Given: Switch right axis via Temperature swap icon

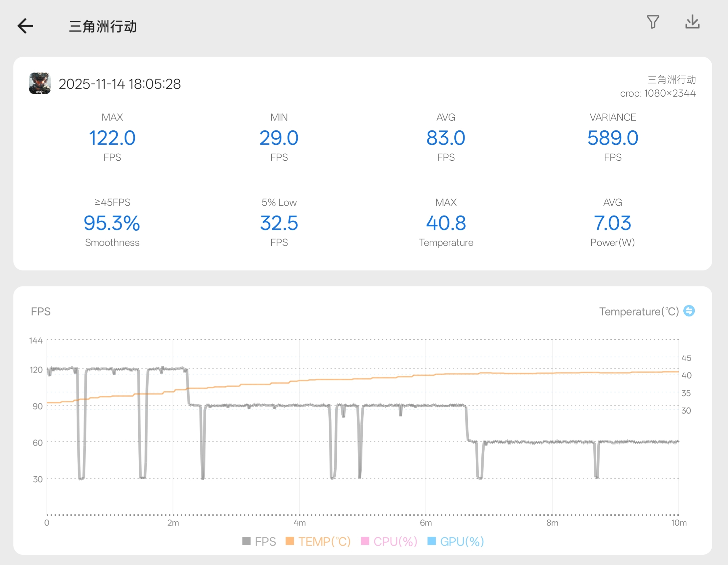Looking at the screenshot, I should point(689,311).
